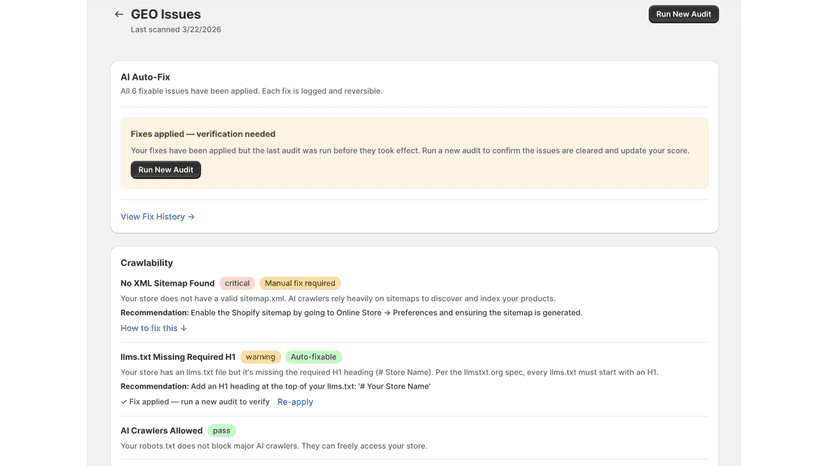Click the checkmark icon beside Fix applied
Image resolution: width=828 pixels, height=466 pixels.
124,402
